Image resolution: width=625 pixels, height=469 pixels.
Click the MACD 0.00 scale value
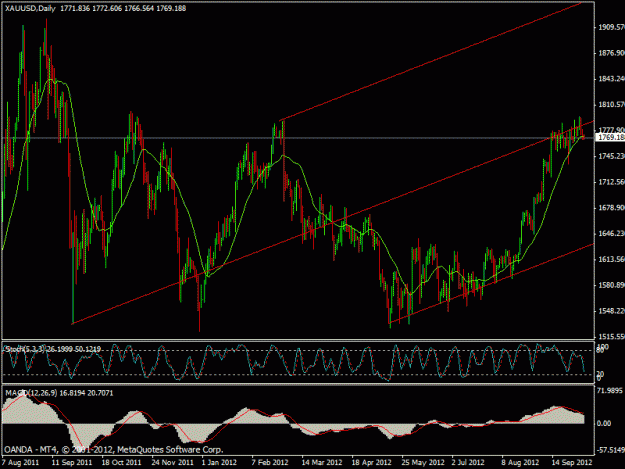point(604,423)
